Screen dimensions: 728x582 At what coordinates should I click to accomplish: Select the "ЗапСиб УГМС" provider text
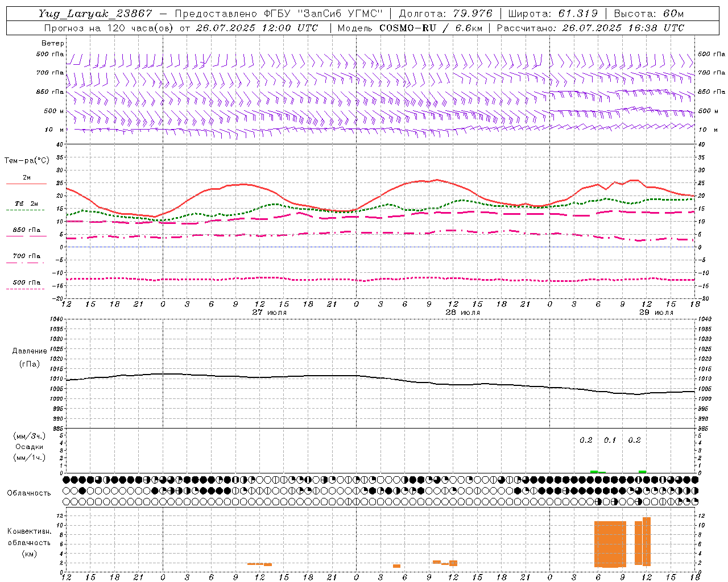(x=340, y=14)
